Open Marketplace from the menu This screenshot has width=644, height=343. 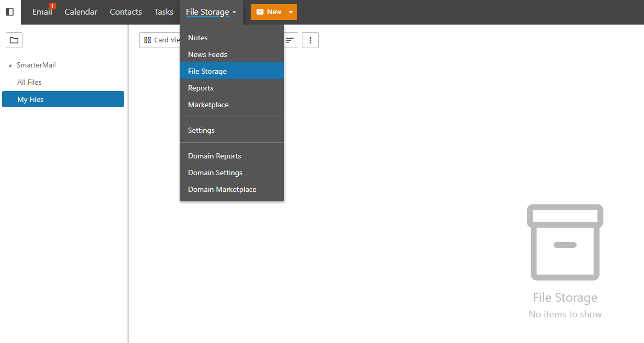click(208, 105)
